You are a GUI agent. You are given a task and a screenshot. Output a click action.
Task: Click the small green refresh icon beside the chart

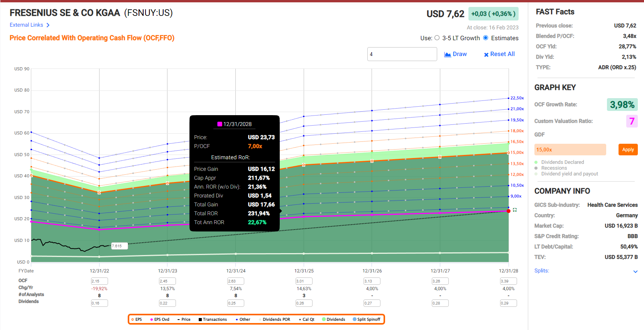pos(515,210)
